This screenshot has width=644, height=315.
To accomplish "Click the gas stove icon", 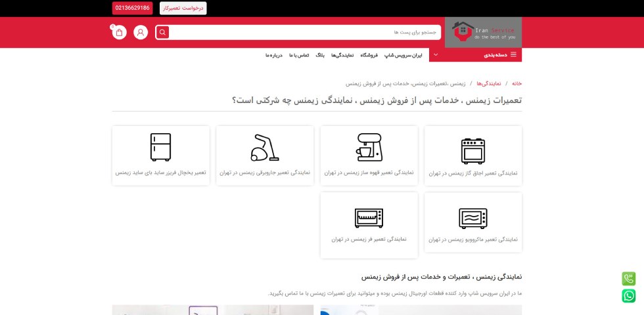I will click(472, 151).
